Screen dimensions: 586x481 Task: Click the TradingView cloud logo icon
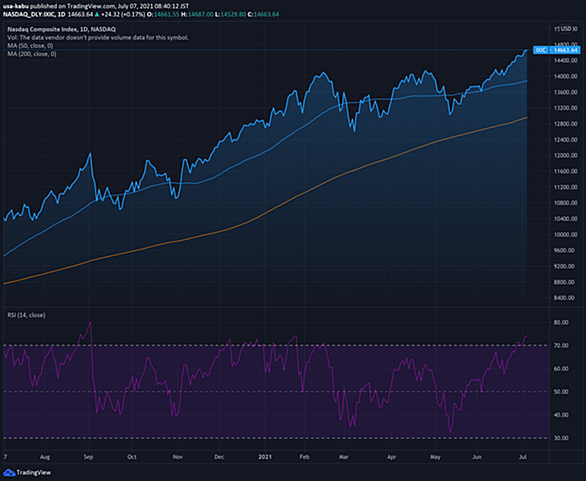(9, 473)
